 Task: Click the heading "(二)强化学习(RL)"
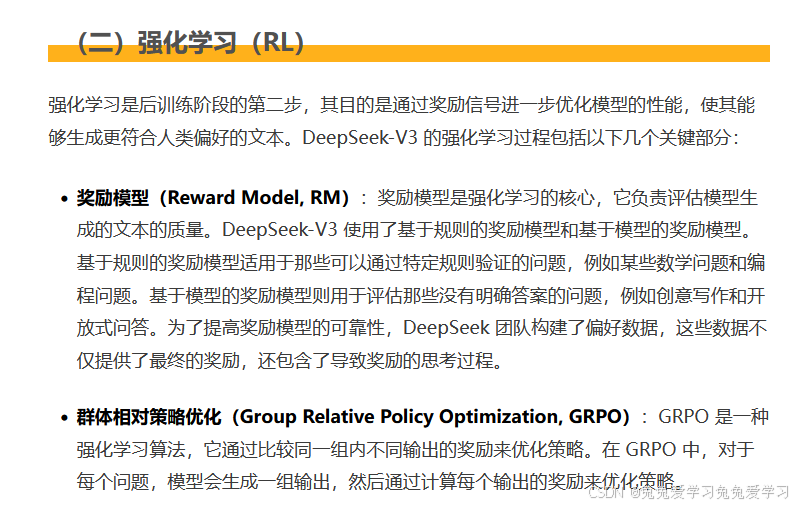[191, 43]
